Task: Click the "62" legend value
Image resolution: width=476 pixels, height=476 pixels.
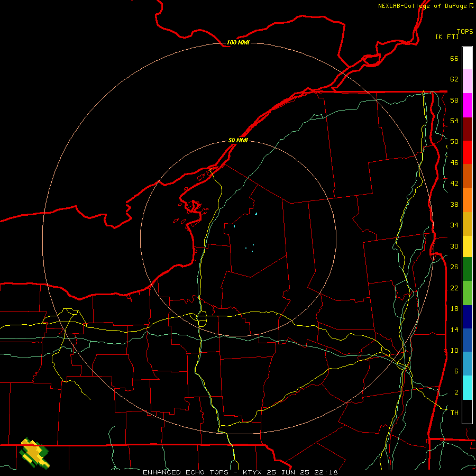Action: tap(454, 79)
